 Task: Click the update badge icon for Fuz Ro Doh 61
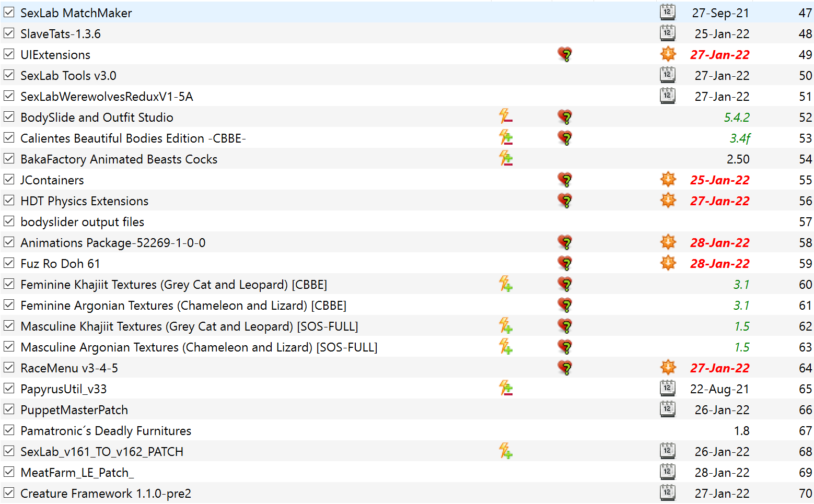(x=668, y=263)
